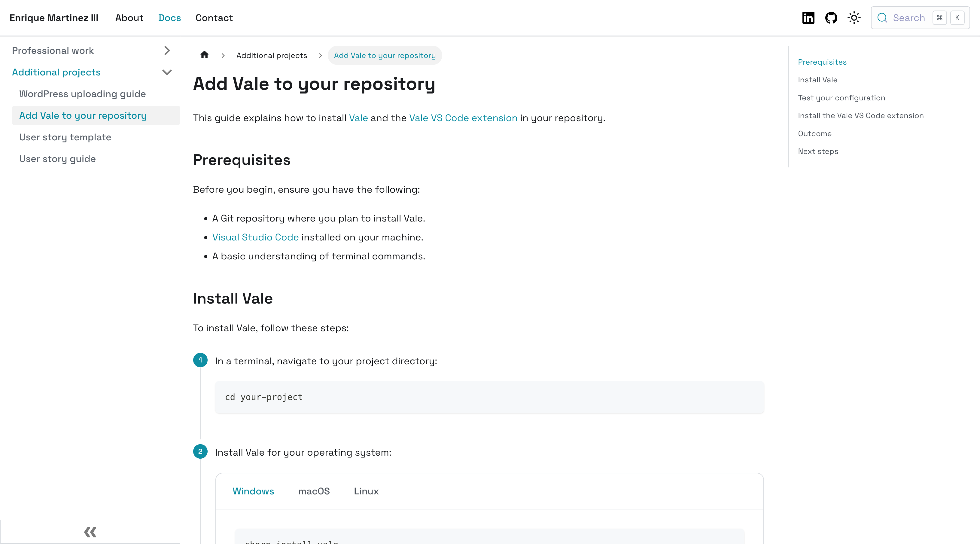The height and width of the screenshot is (544, 980).
Task: Expand the Professional work section
Action: (x=167, y=50)
